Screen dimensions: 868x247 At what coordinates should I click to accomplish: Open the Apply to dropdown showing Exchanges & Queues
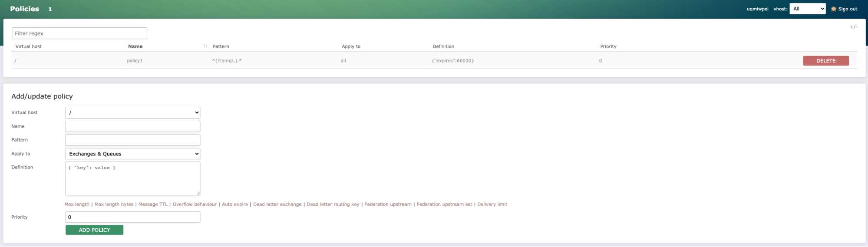[x=132, y=154]
